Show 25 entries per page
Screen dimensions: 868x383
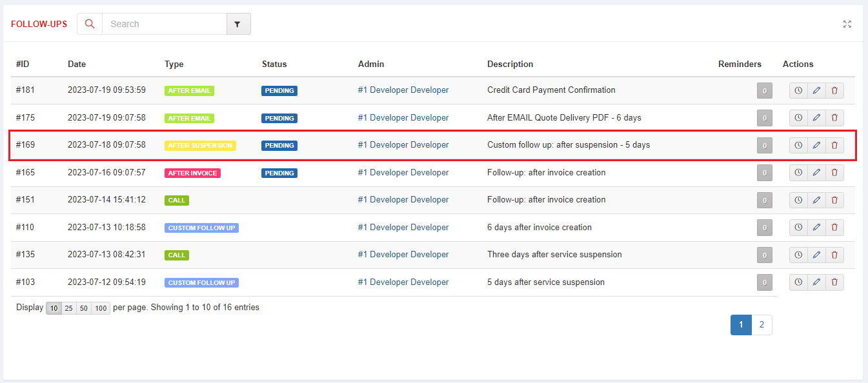point(68,308)
